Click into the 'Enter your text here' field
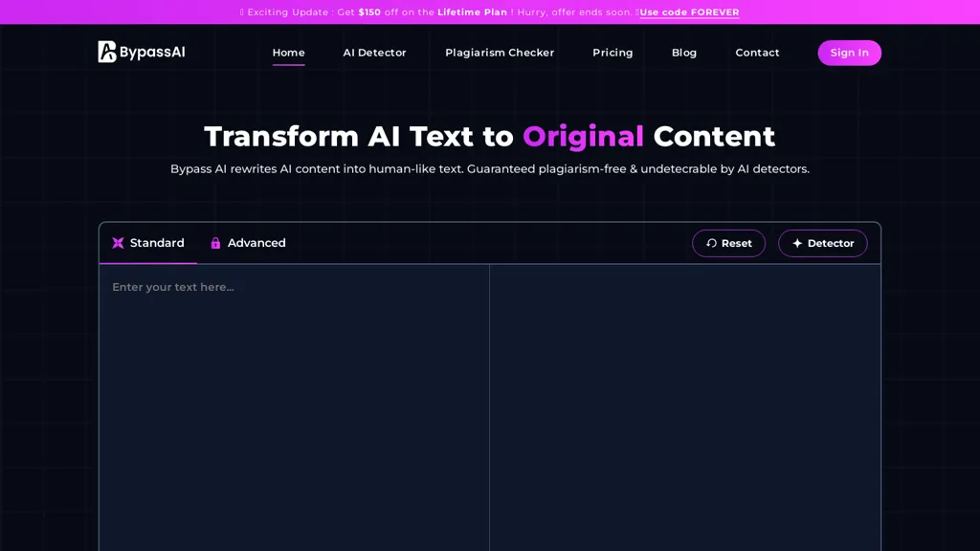Screen dimensions: 980x551 click(x=295, y=408)
